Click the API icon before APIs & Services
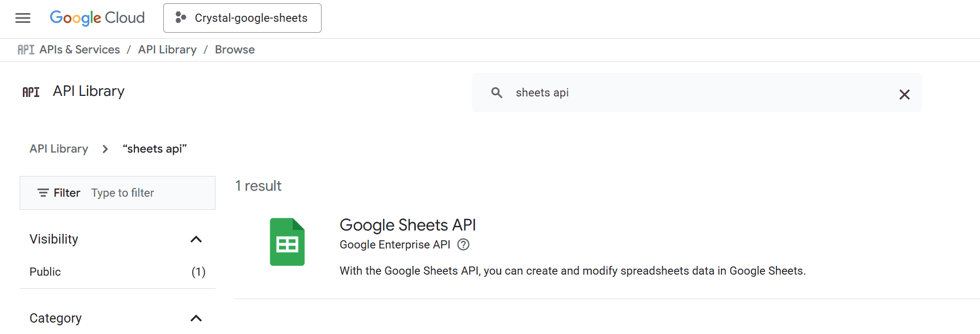980x334 pixels. point(26,50)
